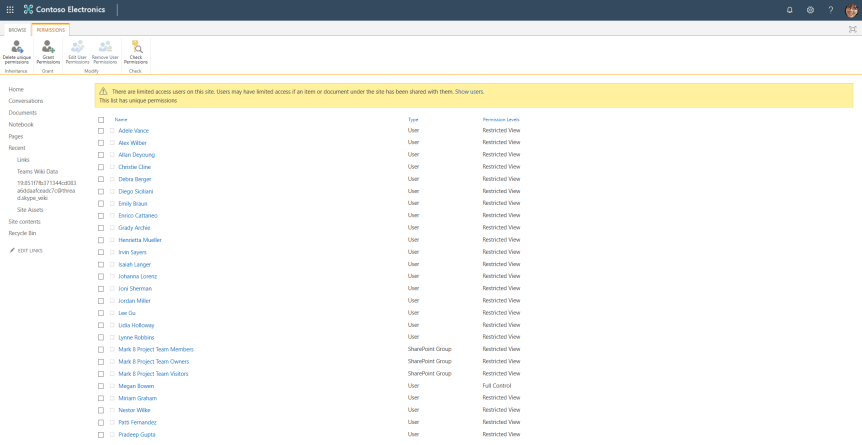Tick the checkbox for Adele Vance
This screenshot has height=445, width=862.
tap(101, 131)
